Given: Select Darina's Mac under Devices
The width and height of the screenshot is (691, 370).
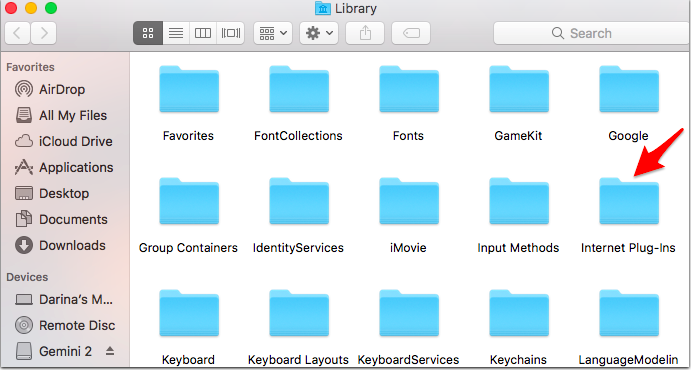Looking at the screenshot, I should click(x=64, y=300).
